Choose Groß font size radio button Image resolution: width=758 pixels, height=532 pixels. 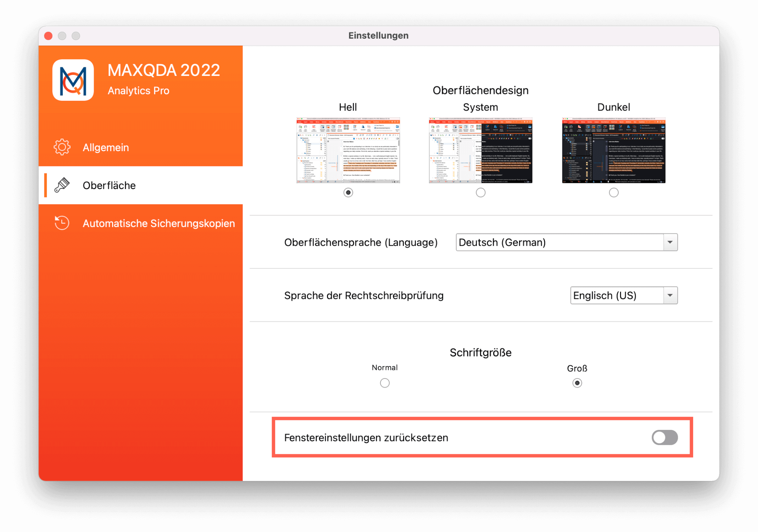coord(577,383)
